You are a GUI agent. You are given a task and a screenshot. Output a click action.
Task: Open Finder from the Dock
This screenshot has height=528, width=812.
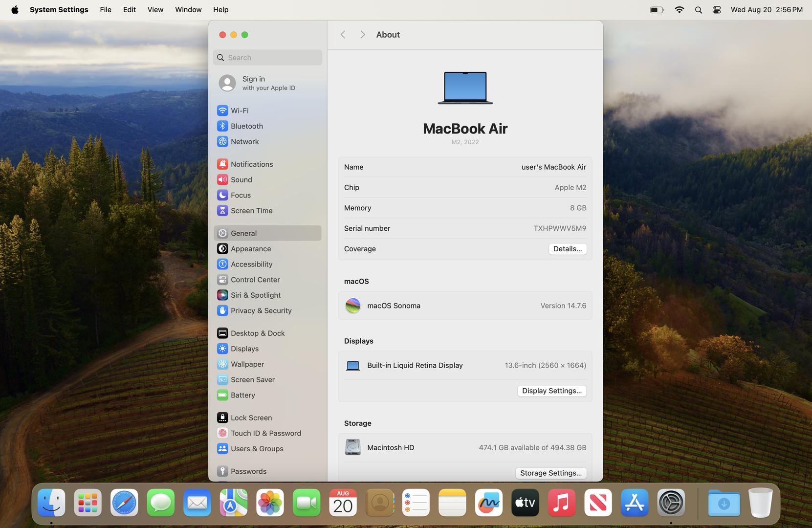click(x=51, y=503)
